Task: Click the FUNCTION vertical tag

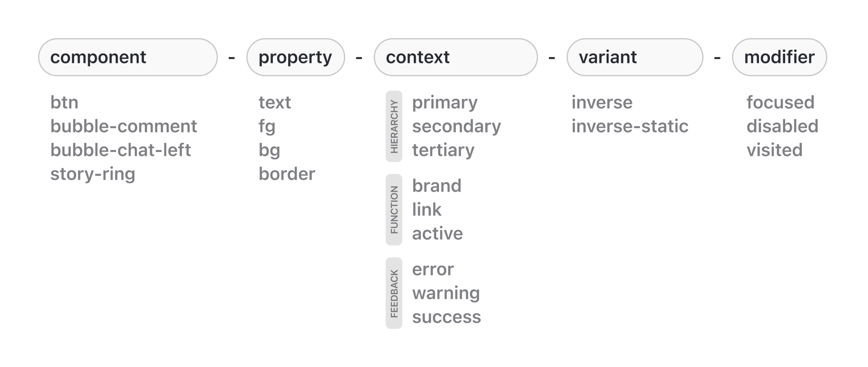Action: click(394, 210)
